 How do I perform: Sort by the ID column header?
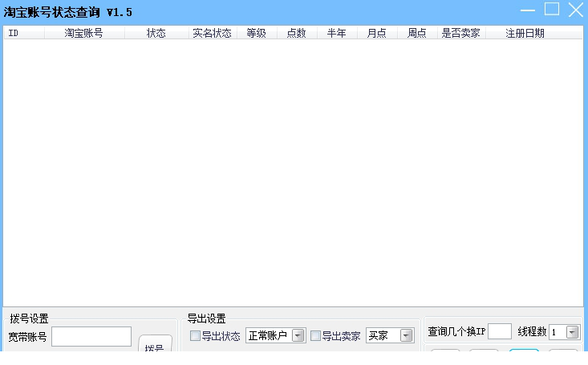coord(24,33)
